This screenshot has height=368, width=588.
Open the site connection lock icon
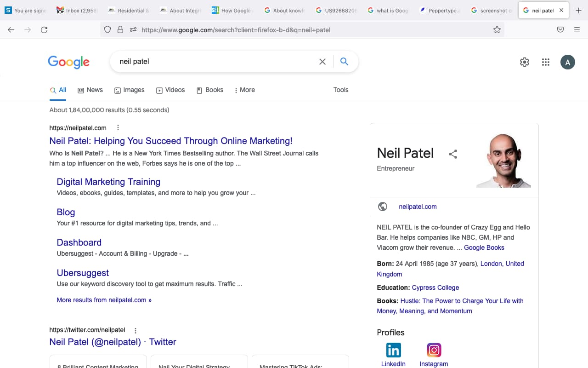click(120, 29)
